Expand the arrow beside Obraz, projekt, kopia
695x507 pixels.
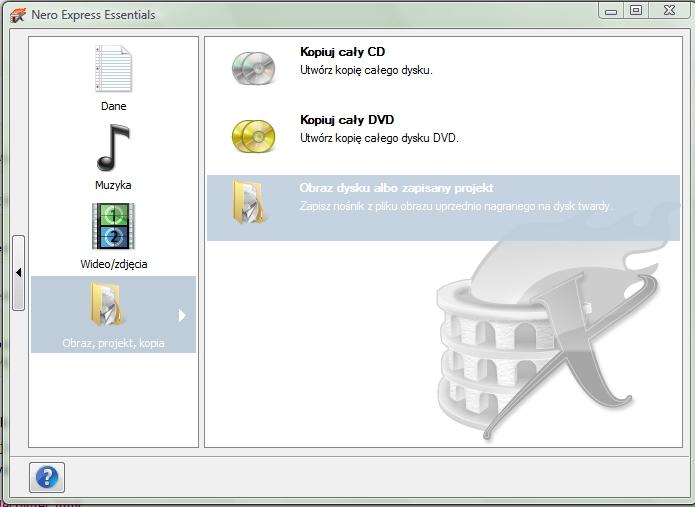coord(182,316)
